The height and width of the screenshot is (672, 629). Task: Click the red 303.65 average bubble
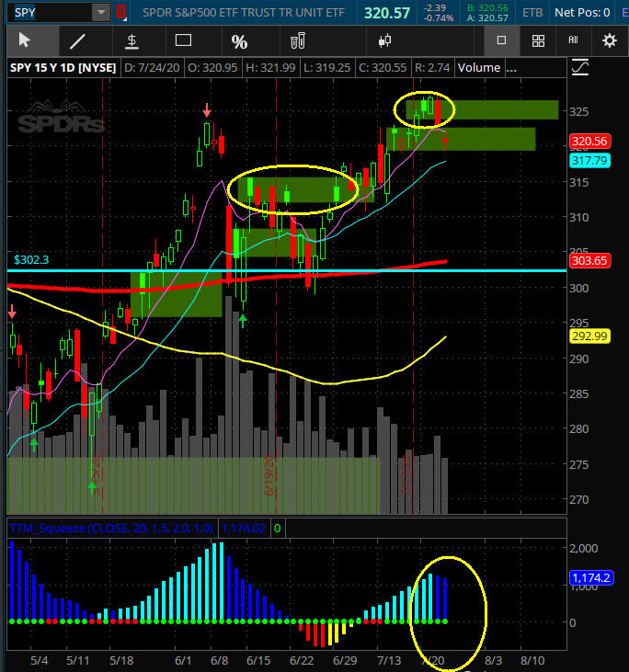pos(589,260)
